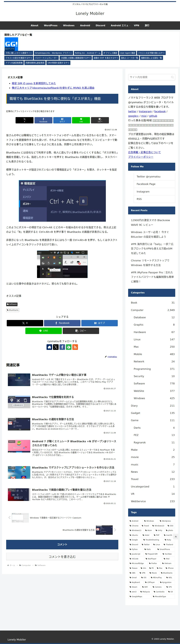Click the X follow icon under ryomatsuをフォローする

point(56,347)
